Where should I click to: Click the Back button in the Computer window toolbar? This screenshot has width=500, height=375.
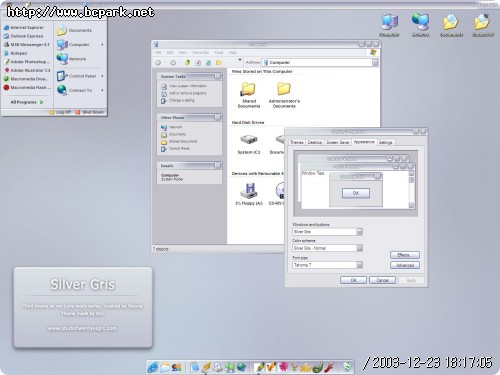pos(158,63)
